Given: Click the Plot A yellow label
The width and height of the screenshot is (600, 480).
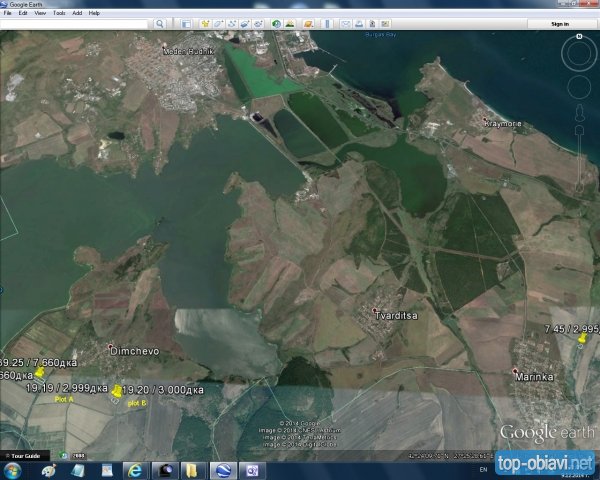Looking at the screenshot, I should pos(64,399).
